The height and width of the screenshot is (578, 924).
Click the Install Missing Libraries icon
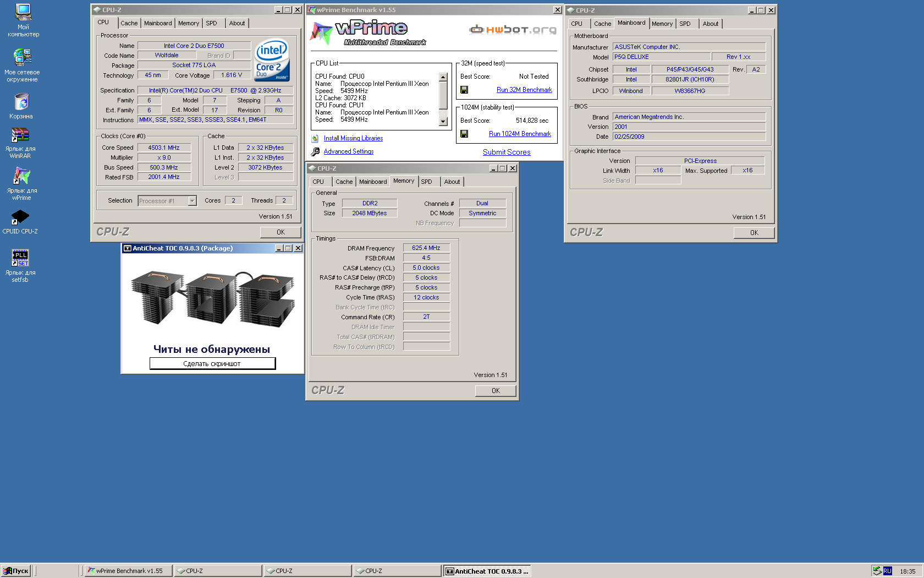(x=315, y=139)
